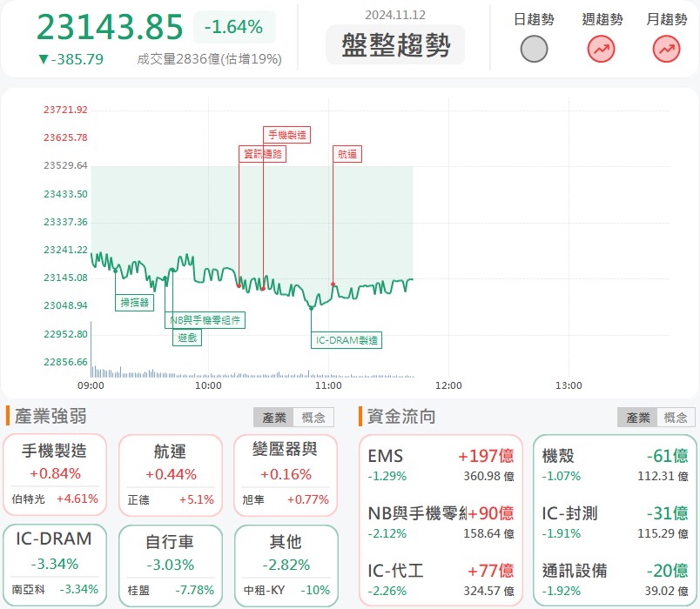Click the 遊戲 chart annotation label
This screenshot has width=700, height=609.
pyautogui.click(x=187, y=338)
